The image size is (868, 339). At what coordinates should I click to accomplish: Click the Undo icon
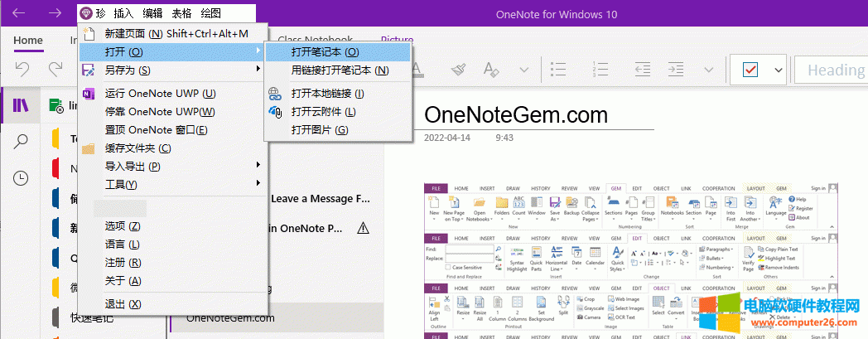[22, 69]
